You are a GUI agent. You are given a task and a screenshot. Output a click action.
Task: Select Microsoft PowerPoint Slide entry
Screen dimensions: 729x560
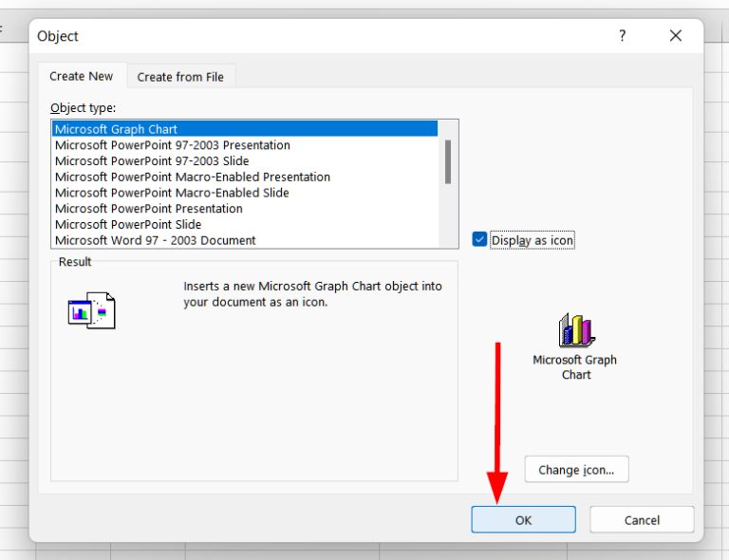click(x=245, y=224)
